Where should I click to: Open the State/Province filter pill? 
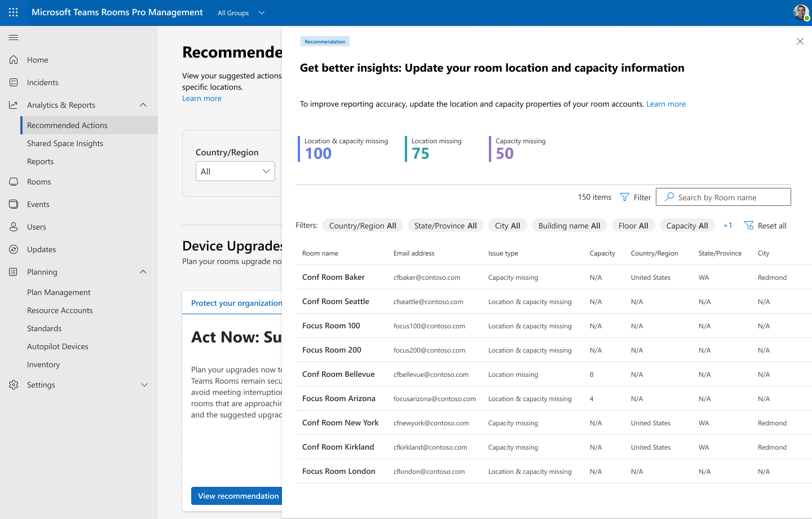445,226
